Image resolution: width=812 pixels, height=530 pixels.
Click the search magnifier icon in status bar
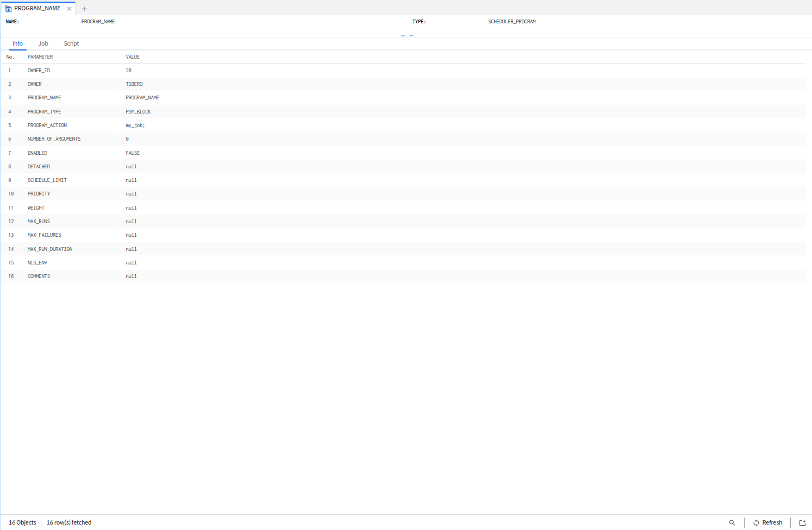point(732,523)
